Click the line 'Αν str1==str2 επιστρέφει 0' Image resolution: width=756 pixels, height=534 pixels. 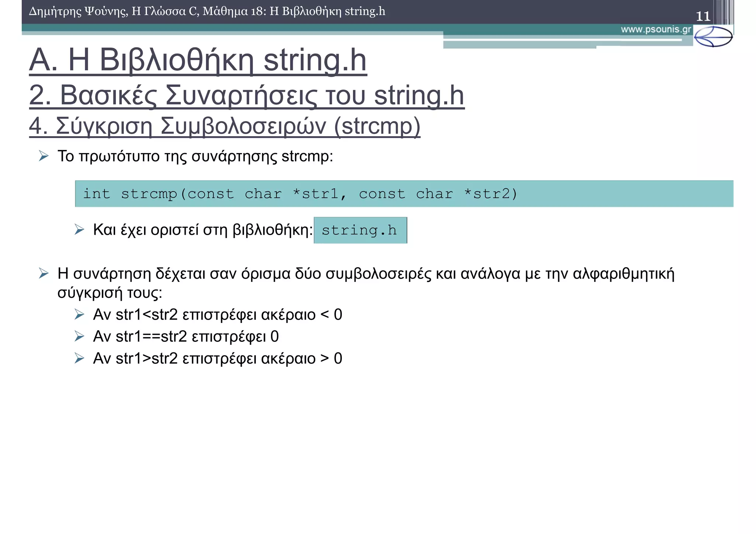186,337
